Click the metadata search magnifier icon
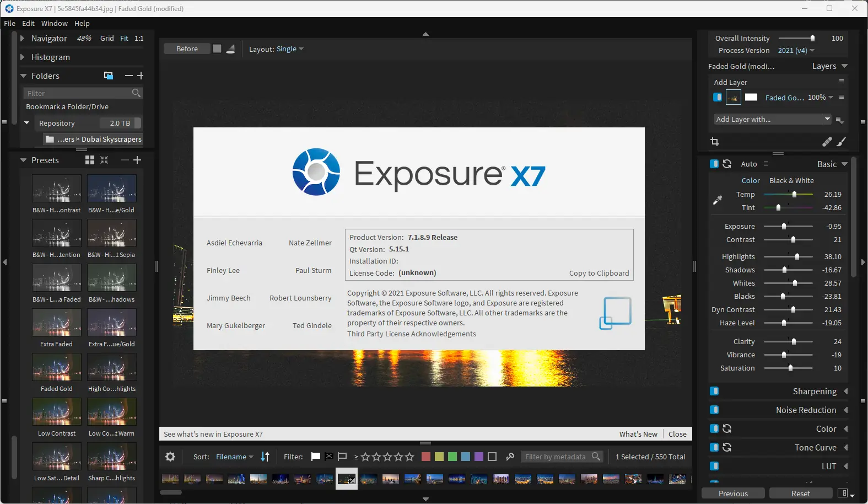This screenshot has height=504, width=868. pos(596,457)
